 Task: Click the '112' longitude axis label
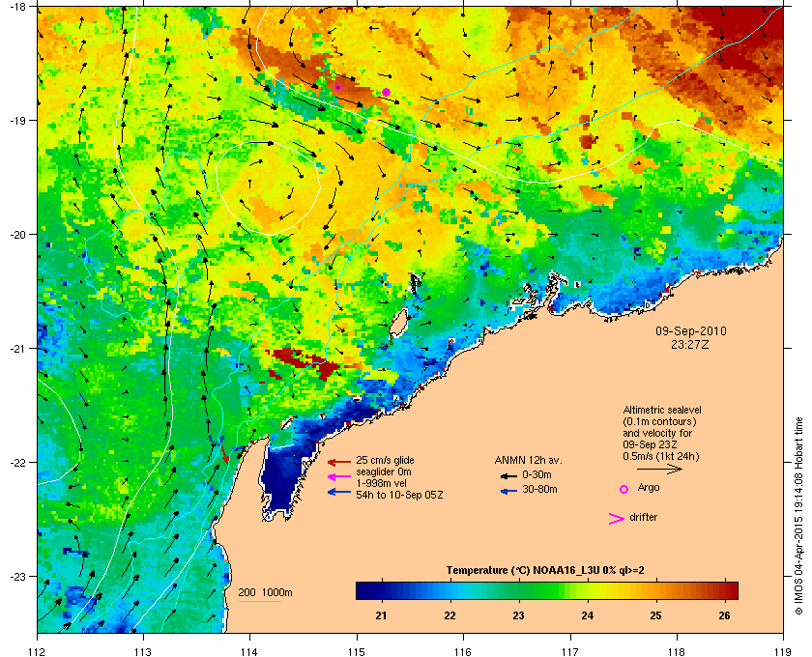point(38,651)
